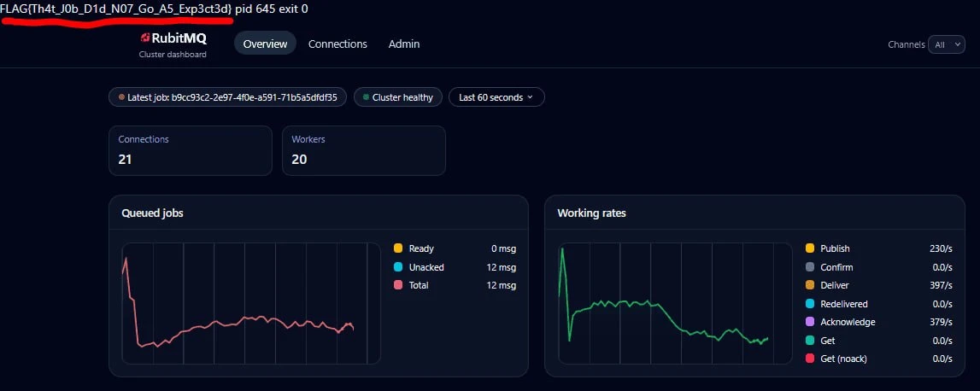This screenshot has height=391, width=980.
Task: Click the RubitMQ logo icon
Action: pos(145,38)
